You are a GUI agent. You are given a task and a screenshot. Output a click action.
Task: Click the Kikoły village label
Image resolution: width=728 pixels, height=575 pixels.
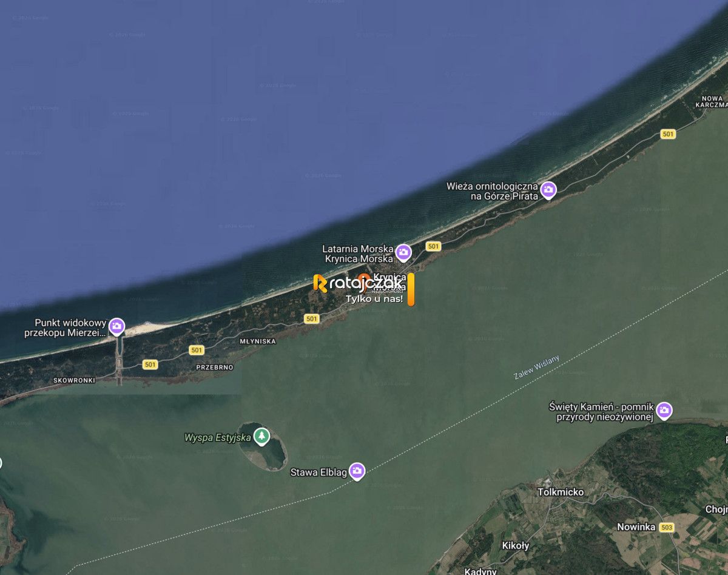tap(516, 545)
